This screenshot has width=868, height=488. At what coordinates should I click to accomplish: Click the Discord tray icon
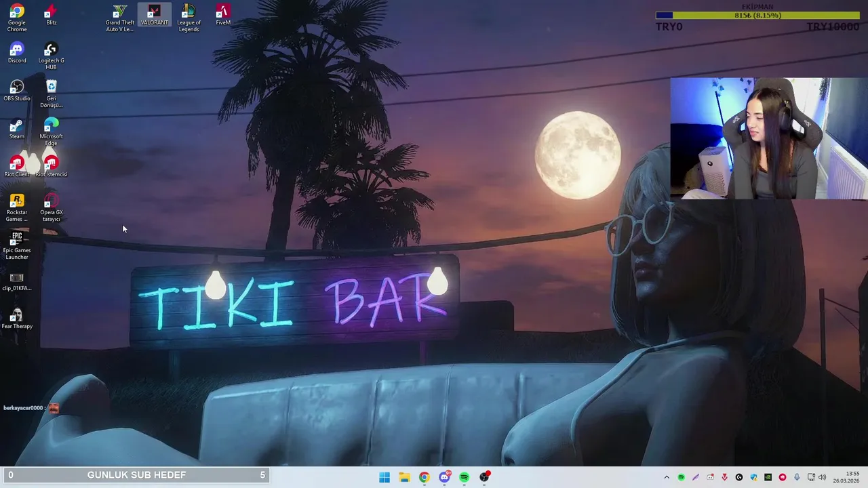710,477
